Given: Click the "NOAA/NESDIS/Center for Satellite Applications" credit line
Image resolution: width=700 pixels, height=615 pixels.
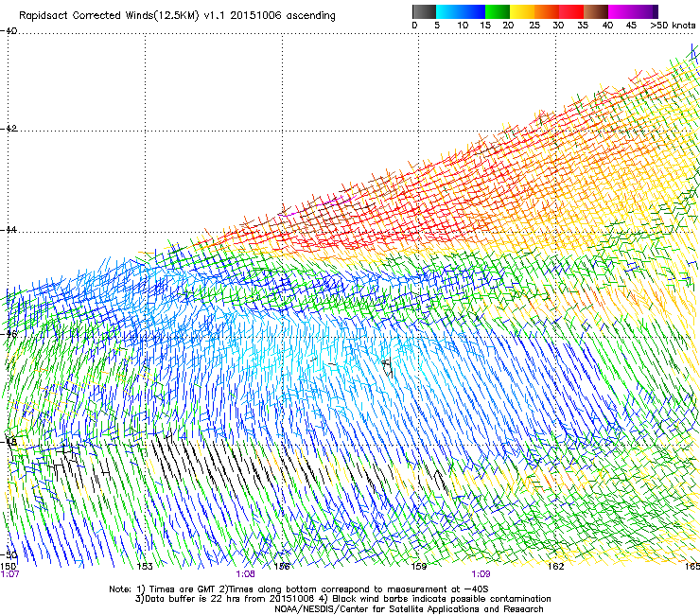Looking at the screenshot, I should [409, 609].
